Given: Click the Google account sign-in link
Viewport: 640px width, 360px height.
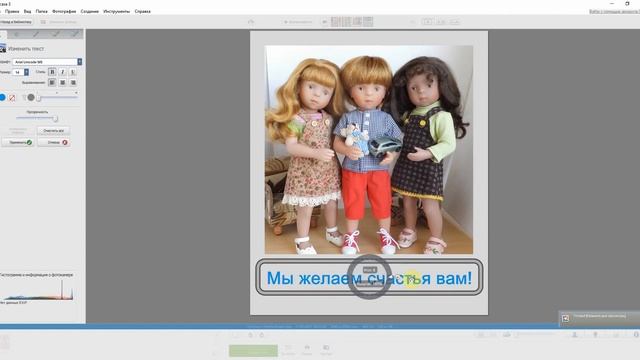Looking at the screenshot, I should pos(614,11).
